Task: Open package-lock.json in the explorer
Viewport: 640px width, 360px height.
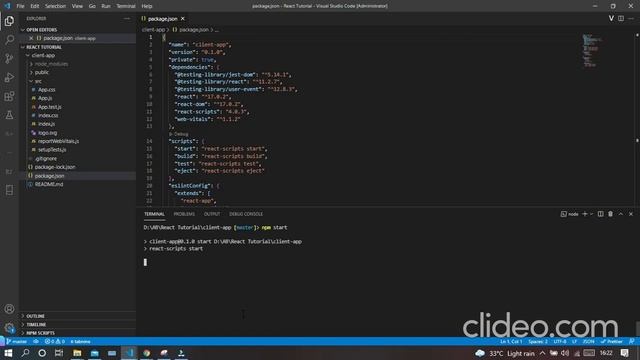Action: (x=78, y=167)
